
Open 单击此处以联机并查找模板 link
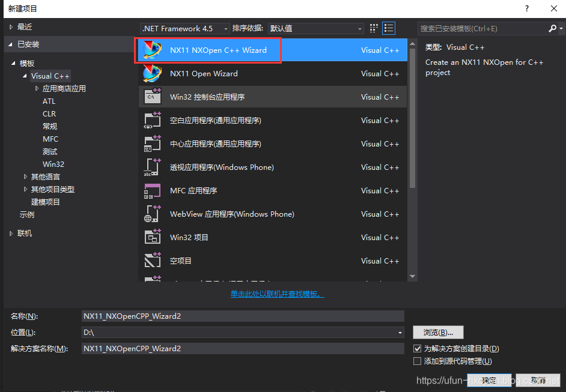coord(277,294)
